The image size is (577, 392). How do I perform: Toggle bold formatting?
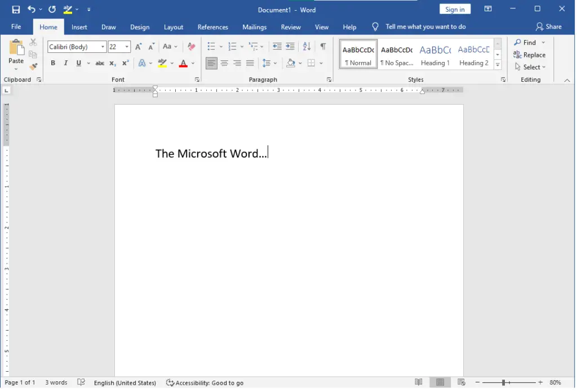tap(52, 63)
